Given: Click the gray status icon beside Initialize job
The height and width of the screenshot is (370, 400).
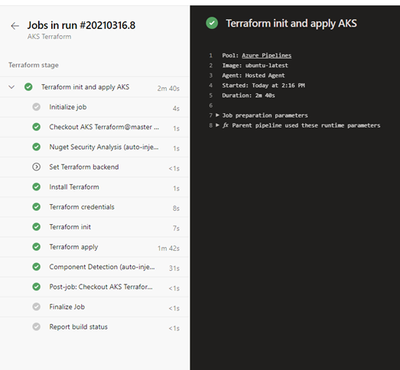Looking at the screenshot, I should point(36,107).
